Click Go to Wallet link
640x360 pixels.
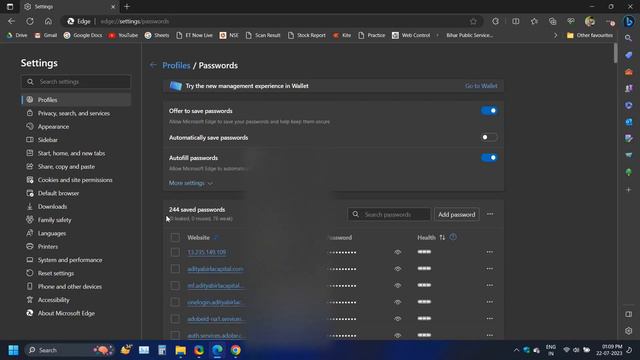(x=481, y=86)
